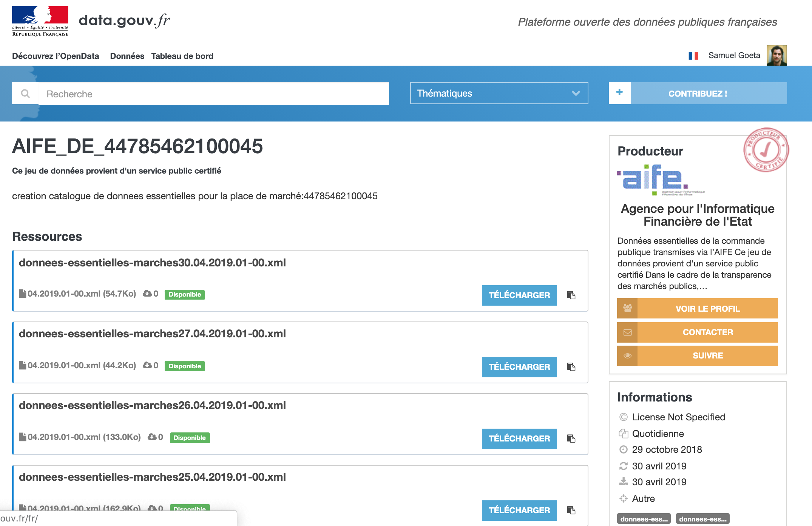
Task: Click the plus icon beside Contribuez
Action: [x=619, y=93]
